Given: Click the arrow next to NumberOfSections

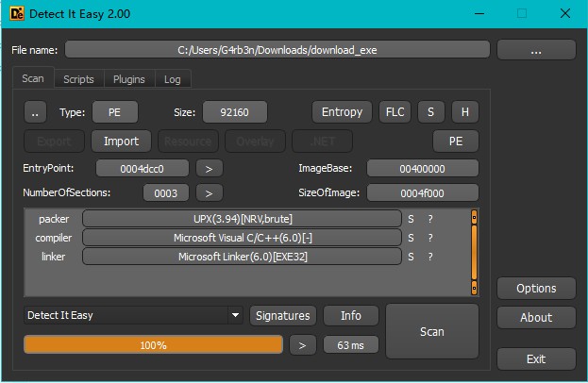Looking at the screenshot, I should click(x=210, y=193).
